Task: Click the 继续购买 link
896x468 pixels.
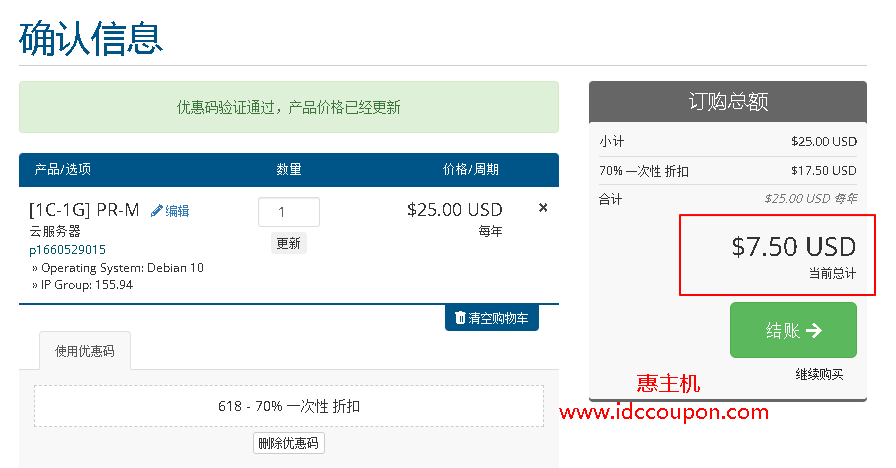Action: 819,374
